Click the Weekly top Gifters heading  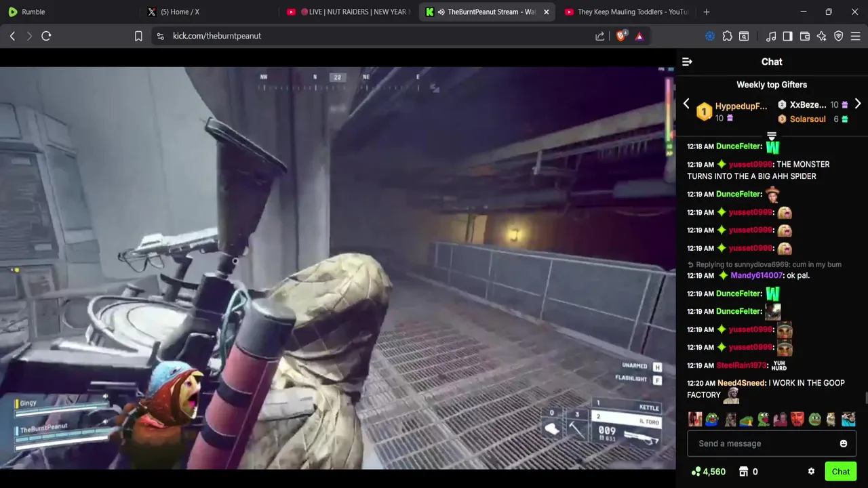coord(772,85)
